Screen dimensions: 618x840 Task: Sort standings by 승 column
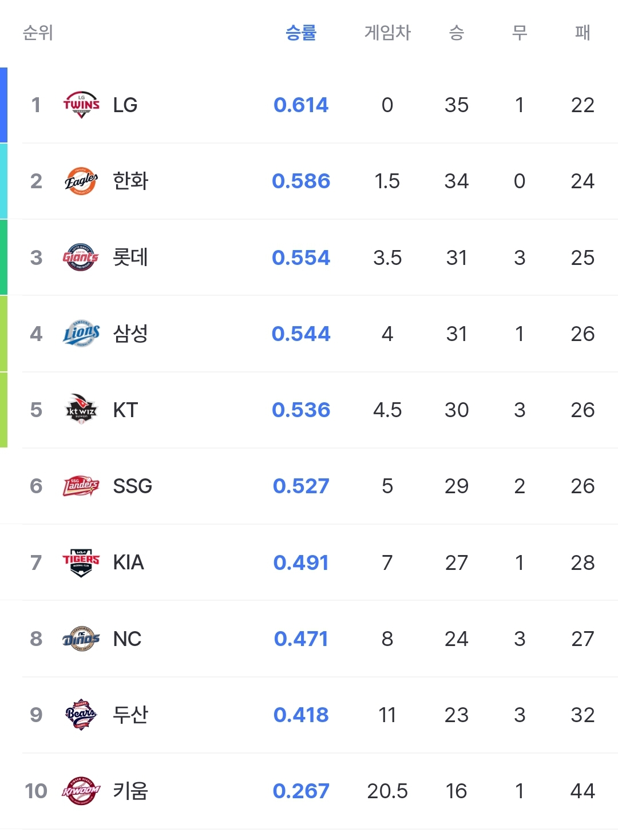[x=457, y=33]
